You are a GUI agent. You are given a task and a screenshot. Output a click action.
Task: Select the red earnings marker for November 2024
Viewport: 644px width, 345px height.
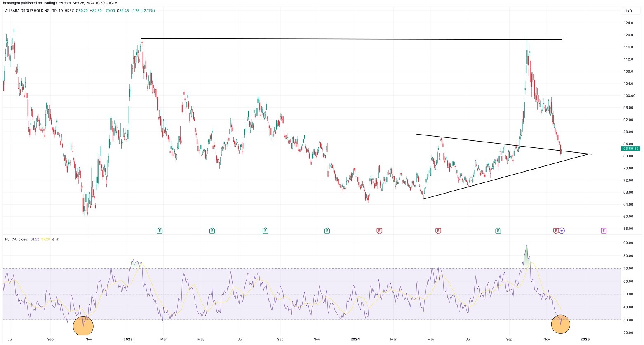click(556, 231)
